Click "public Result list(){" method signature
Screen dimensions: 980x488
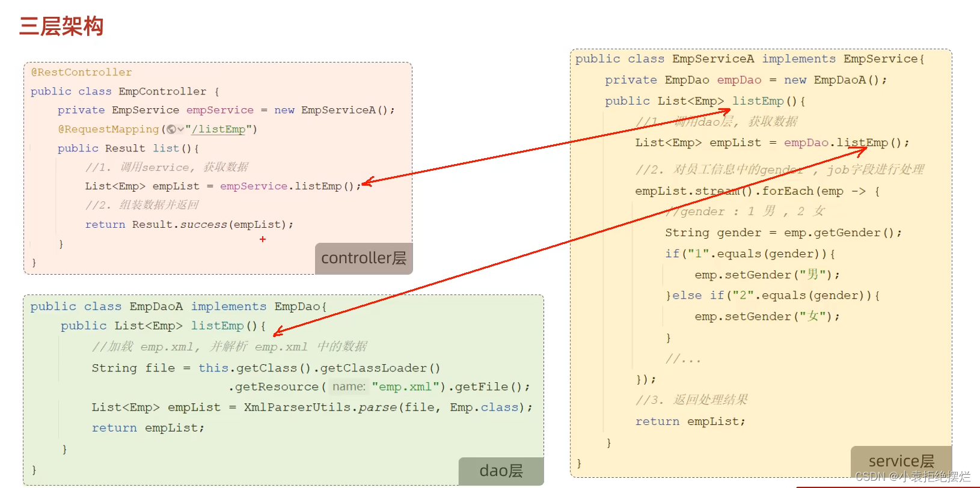(x=128, y=148)
